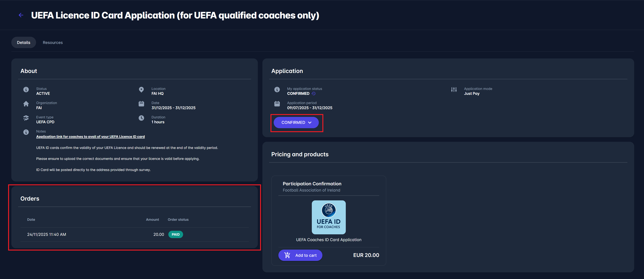The height and width of the screenshot is (279, 644).
Task: Expand the CONFIRMED status dropdown
Action: pyautogui.click(x=296, y=122)
